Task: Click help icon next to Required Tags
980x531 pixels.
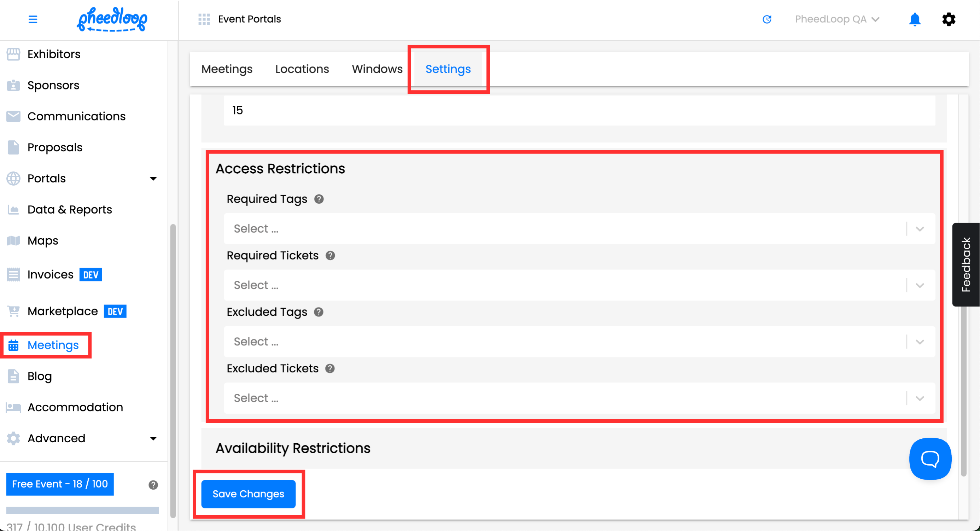Action: (x=319, y=199)
